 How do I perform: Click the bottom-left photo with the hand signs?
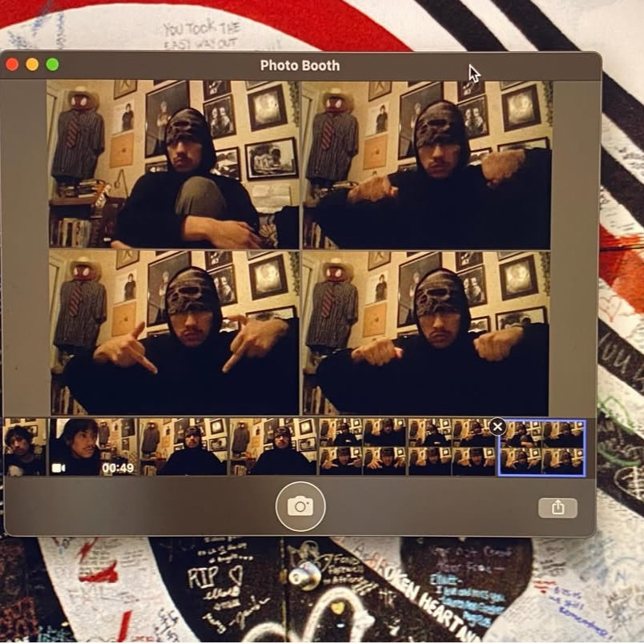point(173,332)
